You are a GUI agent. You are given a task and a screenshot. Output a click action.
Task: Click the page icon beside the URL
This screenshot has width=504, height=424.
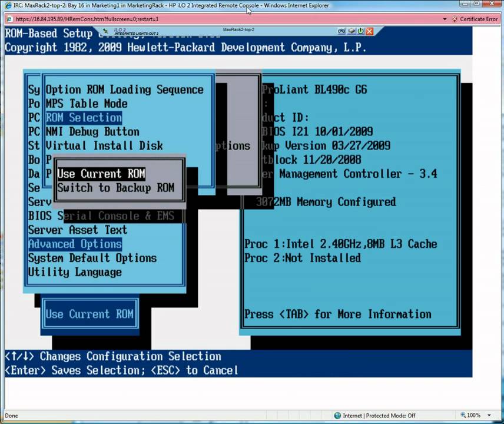[9, 19]
